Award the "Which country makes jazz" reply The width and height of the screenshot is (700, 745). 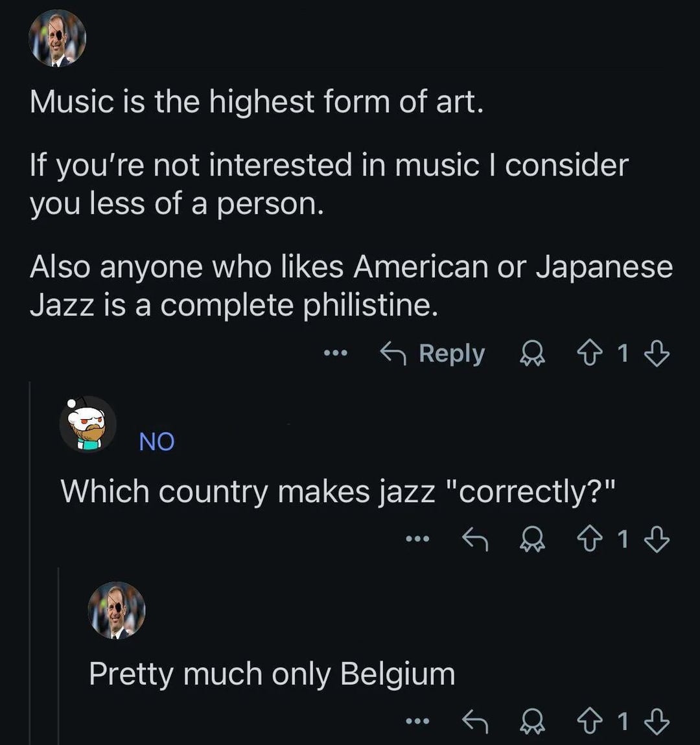(x=533, y=538)
